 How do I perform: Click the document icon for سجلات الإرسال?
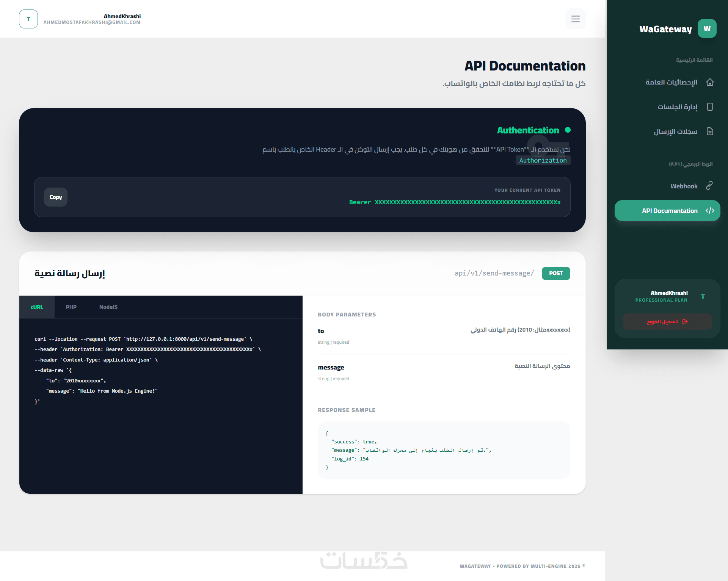click(710, 132)
